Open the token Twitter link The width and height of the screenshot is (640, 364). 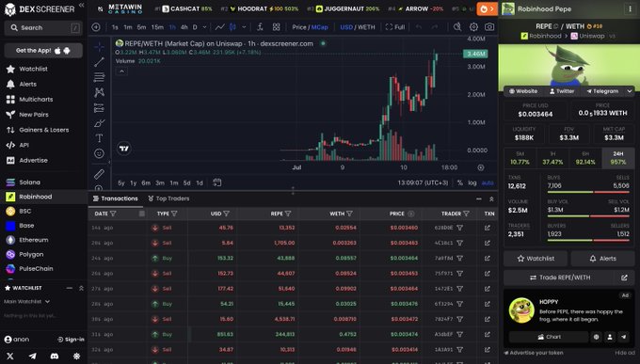point(562,91)
